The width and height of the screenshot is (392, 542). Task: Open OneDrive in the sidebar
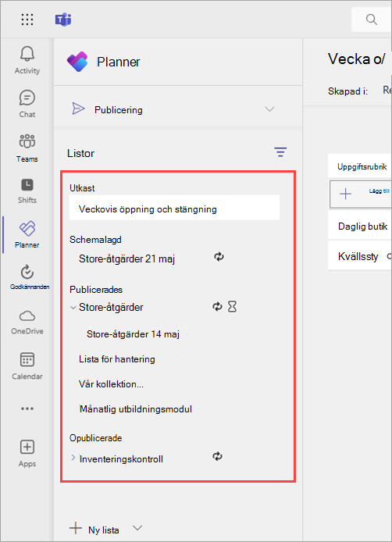(27, 323)
